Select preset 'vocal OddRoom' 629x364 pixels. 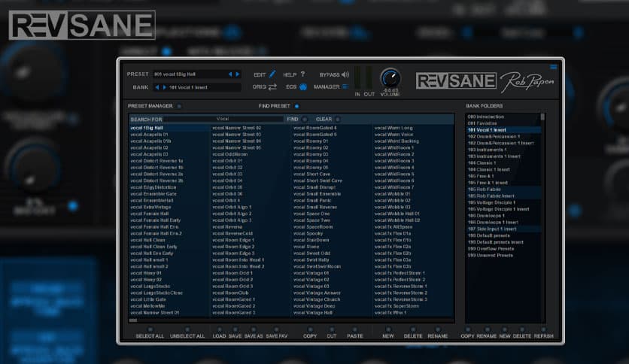tap(230, 154)
